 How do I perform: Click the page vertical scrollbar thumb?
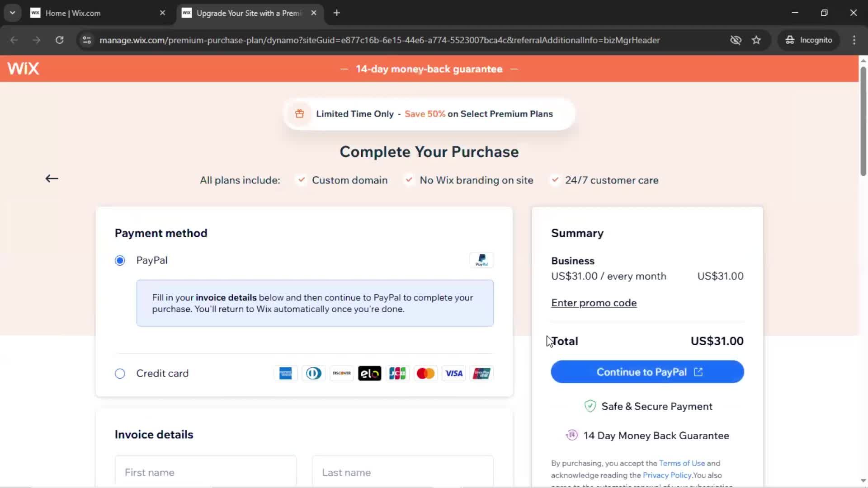[x=863, y=121]
